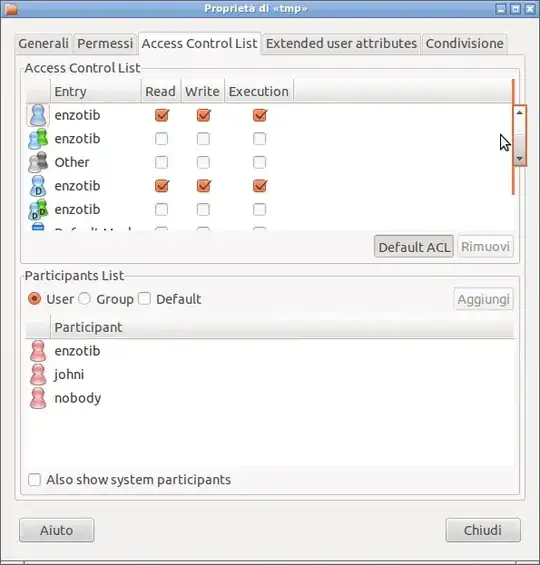
Task: Select the Group radio button
Action: pos(85,299)
